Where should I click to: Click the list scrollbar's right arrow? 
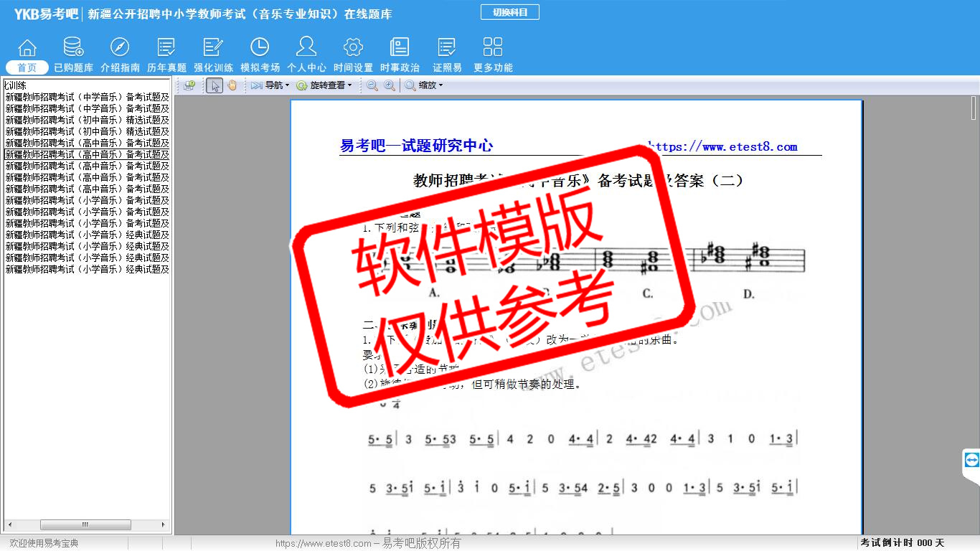pyautogui.click(x=163, y=525)
